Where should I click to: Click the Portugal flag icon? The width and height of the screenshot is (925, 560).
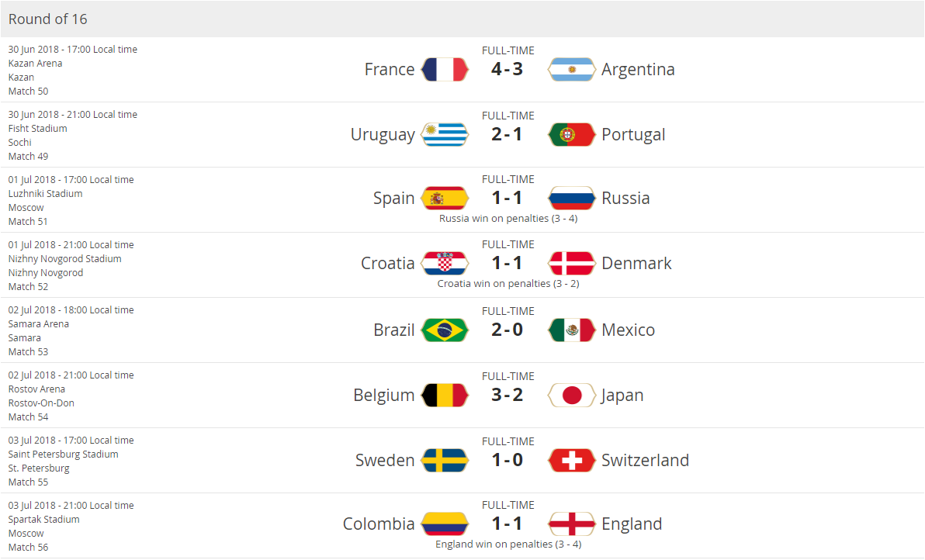click(572, 135)
